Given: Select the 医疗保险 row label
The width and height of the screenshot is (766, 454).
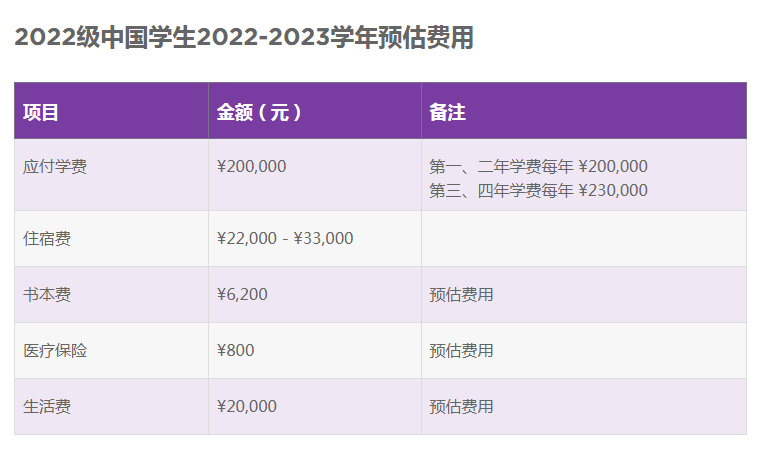Looking at the screenshot, I should tap(55, 350).
